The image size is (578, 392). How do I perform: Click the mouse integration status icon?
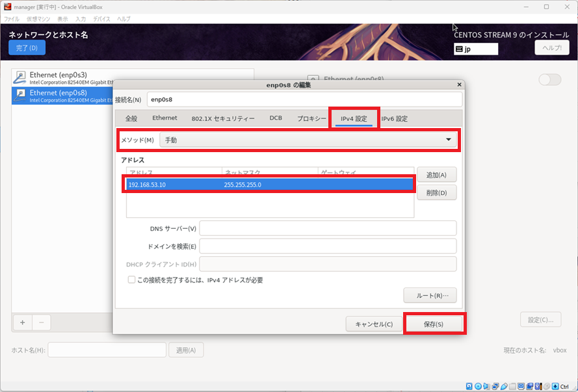click(x=547, y=386)
